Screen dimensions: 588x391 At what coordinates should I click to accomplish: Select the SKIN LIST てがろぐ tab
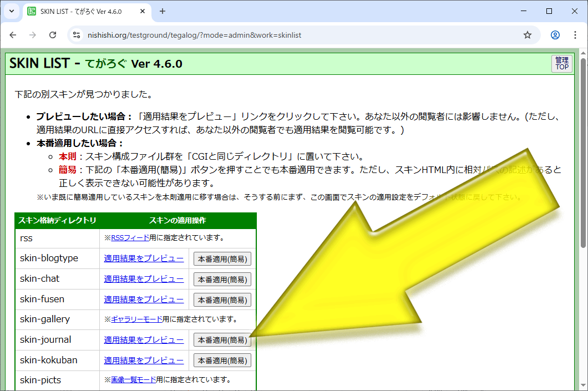point(87,11)
